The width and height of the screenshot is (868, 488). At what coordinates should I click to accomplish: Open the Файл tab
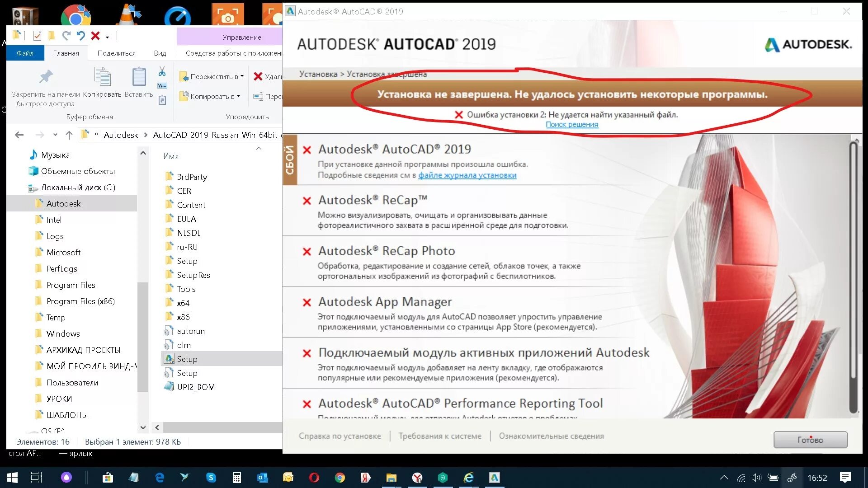pyautogui.click(x=25, y=53)
